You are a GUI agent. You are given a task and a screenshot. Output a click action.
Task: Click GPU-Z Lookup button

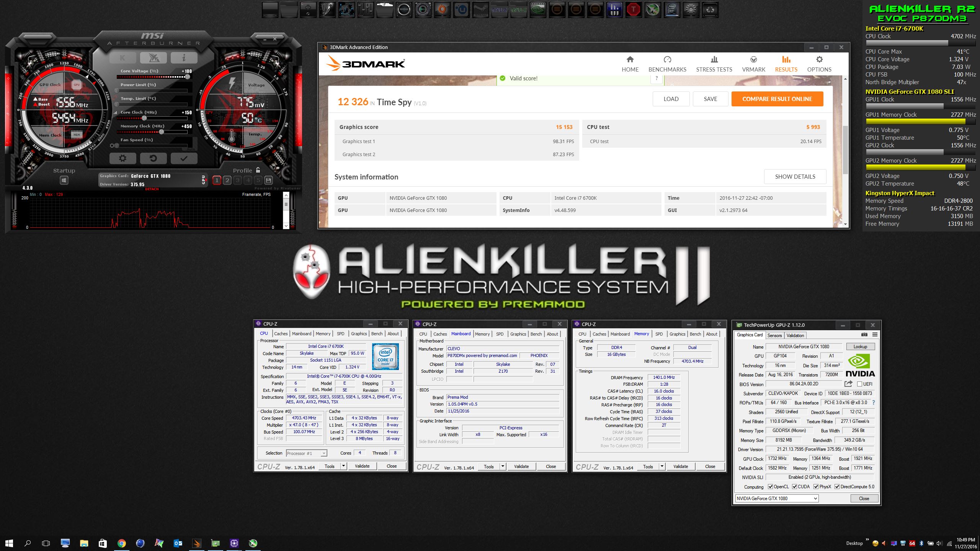tap(860, 347)
